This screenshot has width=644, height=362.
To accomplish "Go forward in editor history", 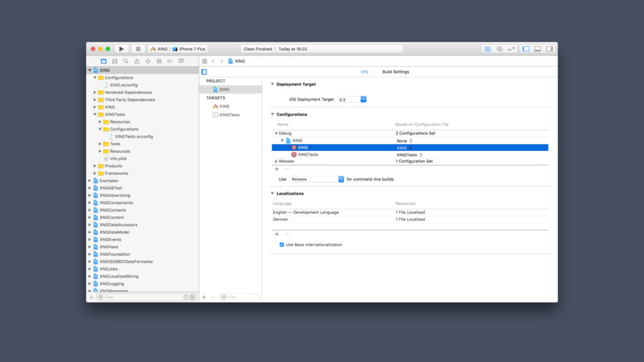I will (221, 61).
